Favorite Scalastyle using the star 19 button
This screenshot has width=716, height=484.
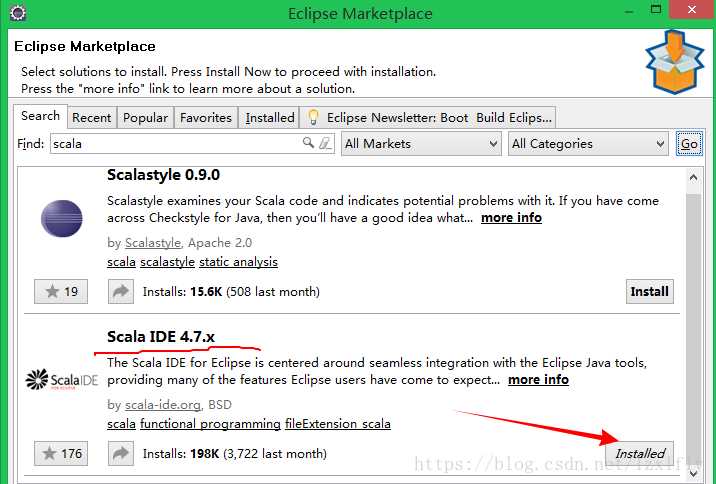tap(61, 291)
